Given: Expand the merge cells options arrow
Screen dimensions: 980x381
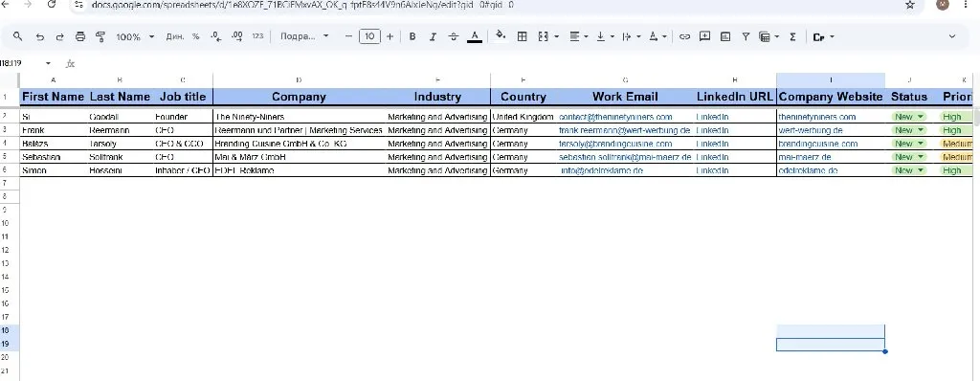Looking at the screenshot, I should click(556, 37).
